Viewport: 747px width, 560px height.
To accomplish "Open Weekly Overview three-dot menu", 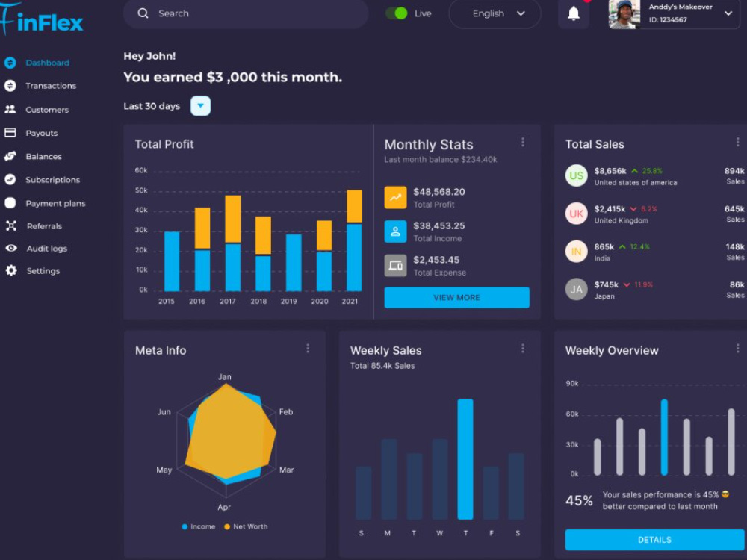I will [737, 349].
